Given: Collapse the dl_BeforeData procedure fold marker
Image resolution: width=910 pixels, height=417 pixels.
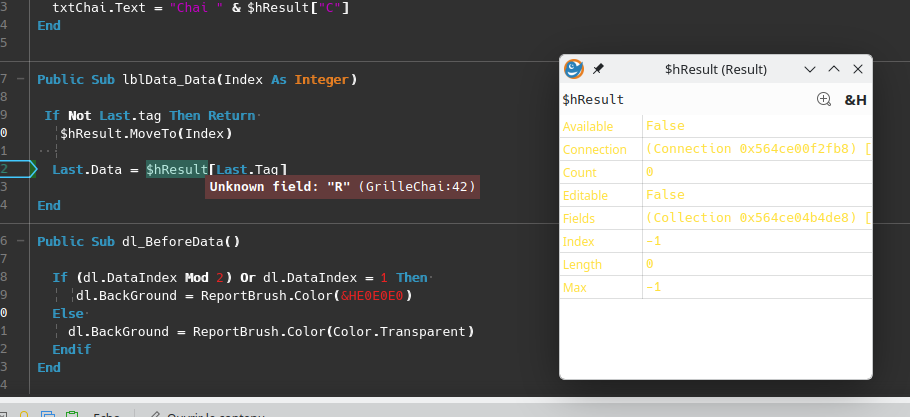Looking at the screenshot, I should tap(20, 241).
